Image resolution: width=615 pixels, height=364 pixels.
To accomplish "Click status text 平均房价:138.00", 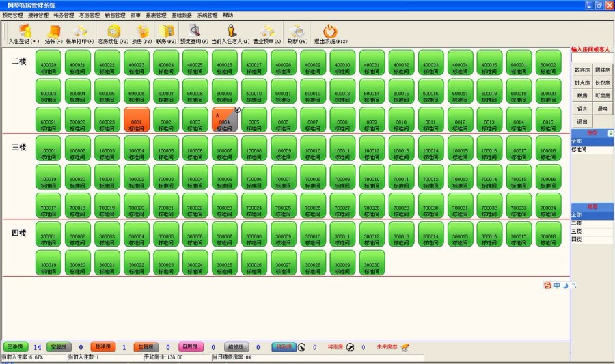I will tap(163, 357).
